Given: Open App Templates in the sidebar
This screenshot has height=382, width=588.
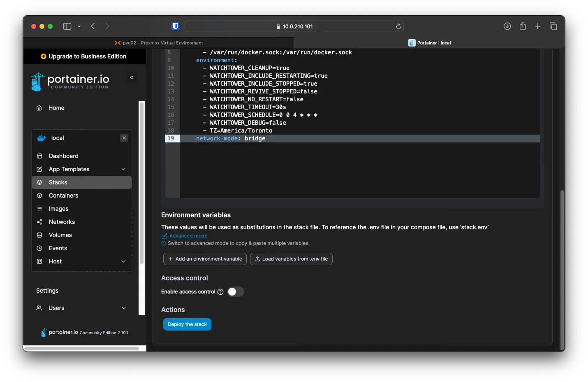Looking at the screenshot, I should coord(81,169).
